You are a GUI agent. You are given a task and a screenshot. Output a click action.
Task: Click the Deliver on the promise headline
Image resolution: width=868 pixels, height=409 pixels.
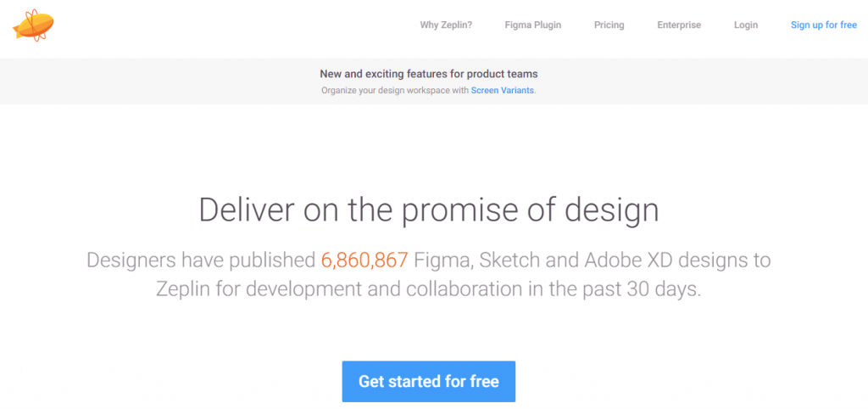(428, 210)
